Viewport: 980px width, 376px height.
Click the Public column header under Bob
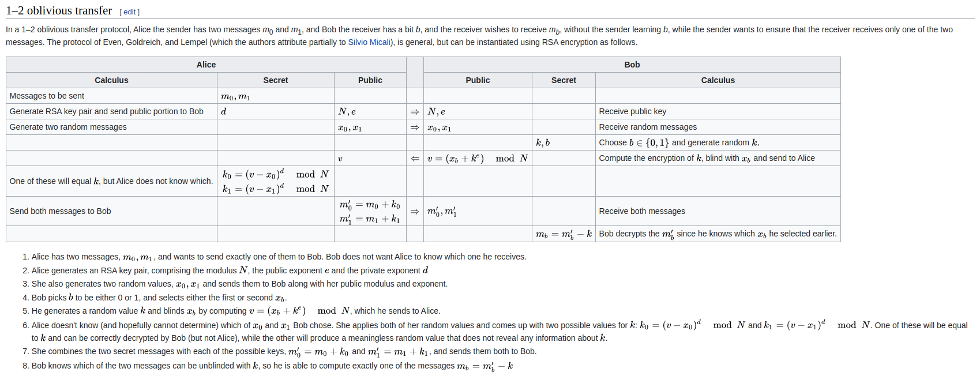tap(478, 80)
